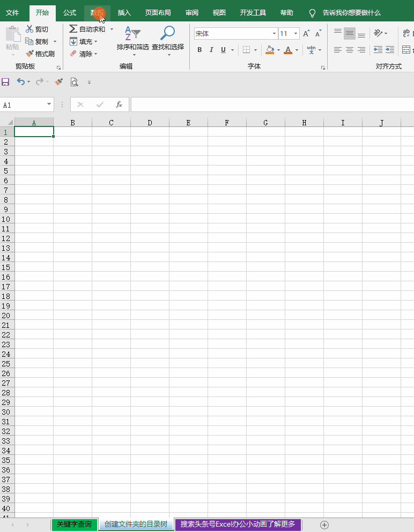
Task: Click the brush icon in the quick access toolbar
Action: [59, 82]
